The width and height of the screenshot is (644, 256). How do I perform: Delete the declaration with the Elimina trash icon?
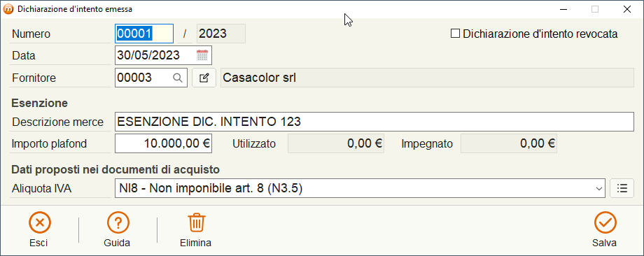[197, 222]
